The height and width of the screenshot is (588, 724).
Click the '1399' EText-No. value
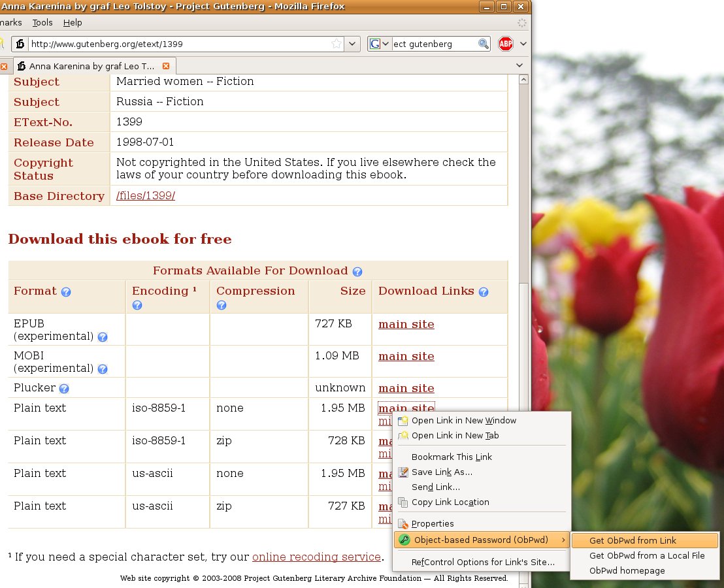click(x=129, y=122)
